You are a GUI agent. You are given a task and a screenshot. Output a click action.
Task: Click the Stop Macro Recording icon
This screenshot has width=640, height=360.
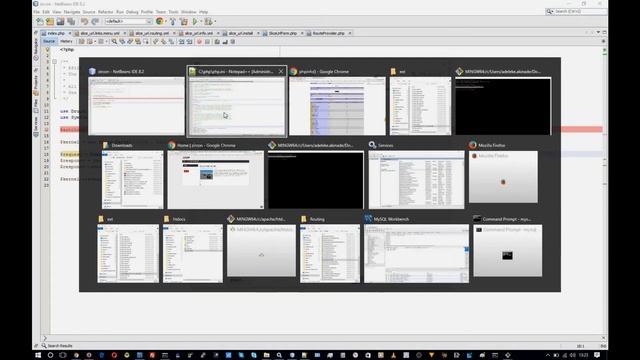[207, 41]
